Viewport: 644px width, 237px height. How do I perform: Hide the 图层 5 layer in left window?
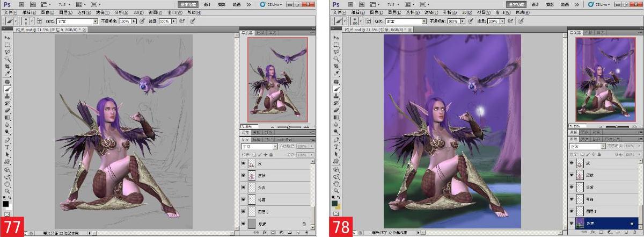click(243, 211)
